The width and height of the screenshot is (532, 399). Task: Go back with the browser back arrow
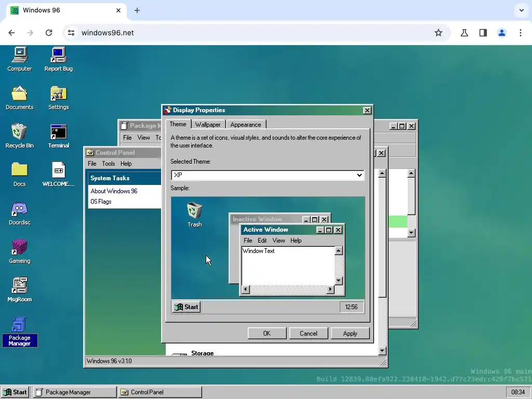point(11,33)
